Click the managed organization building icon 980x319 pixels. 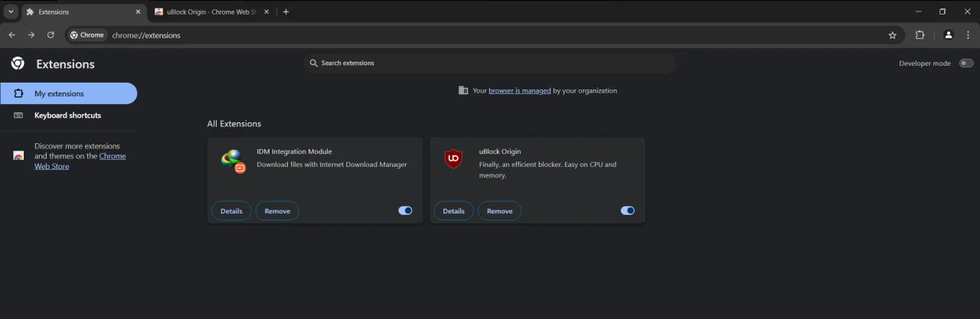click(463, 90)
